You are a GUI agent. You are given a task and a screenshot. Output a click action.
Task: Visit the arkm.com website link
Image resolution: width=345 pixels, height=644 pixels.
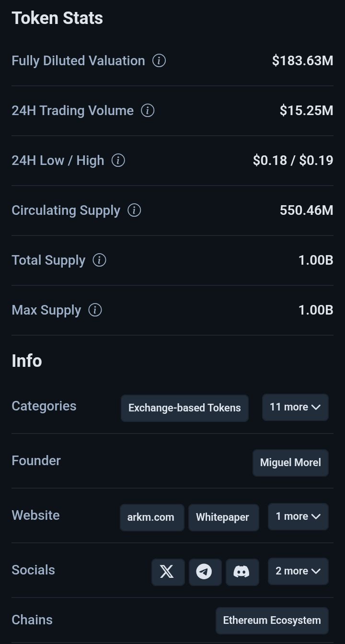tap(151, 517)
